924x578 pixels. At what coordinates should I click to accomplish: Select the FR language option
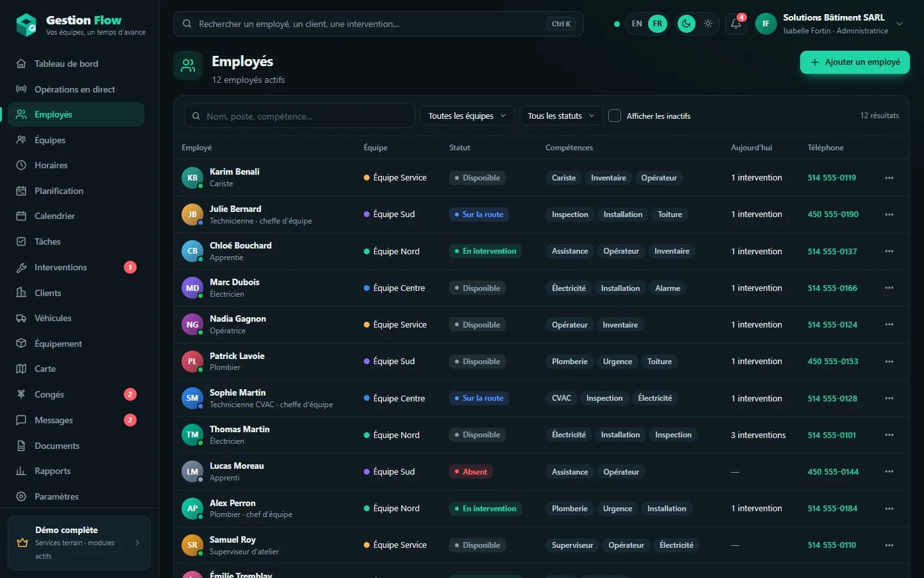point(658,24)
